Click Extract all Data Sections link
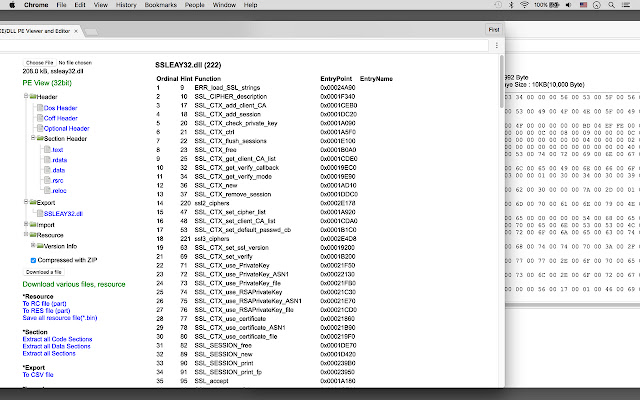Screen dimensions: 640x400 (x=57, y=346)
